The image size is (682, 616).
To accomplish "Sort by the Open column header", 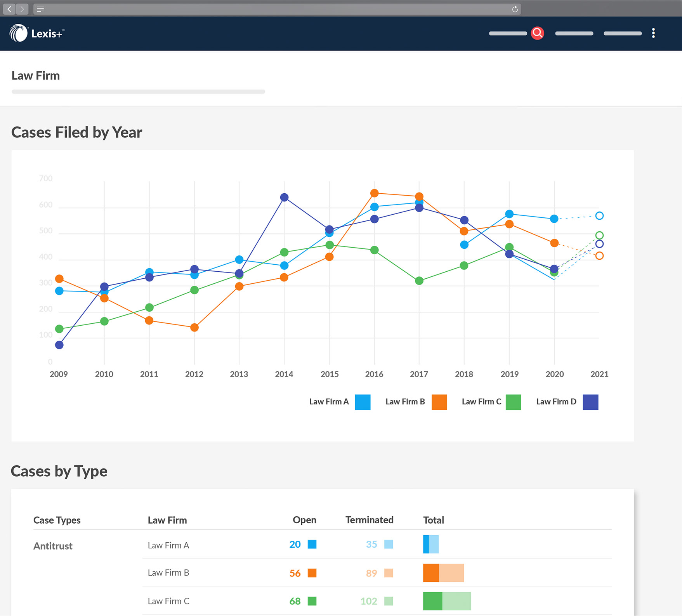I will (x=304, y=520).
